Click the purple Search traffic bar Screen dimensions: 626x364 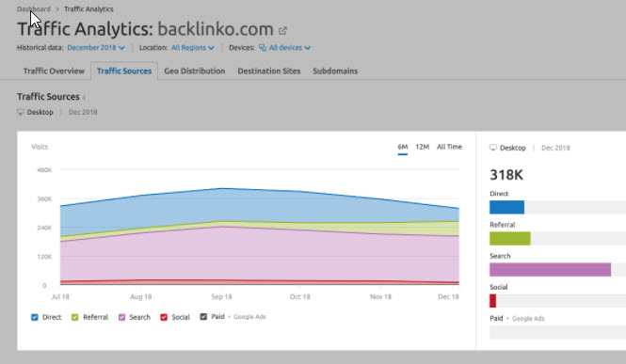pos(550,270)
